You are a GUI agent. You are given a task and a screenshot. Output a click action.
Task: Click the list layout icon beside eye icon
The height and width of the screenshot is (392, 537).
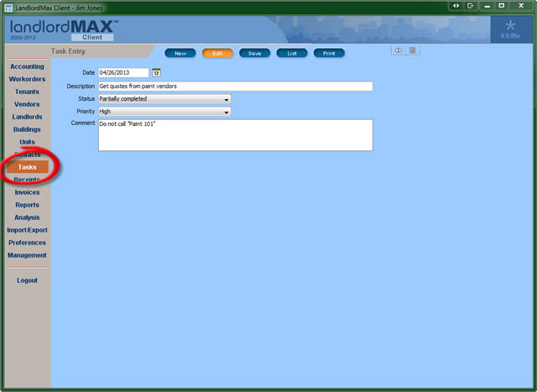413,50
